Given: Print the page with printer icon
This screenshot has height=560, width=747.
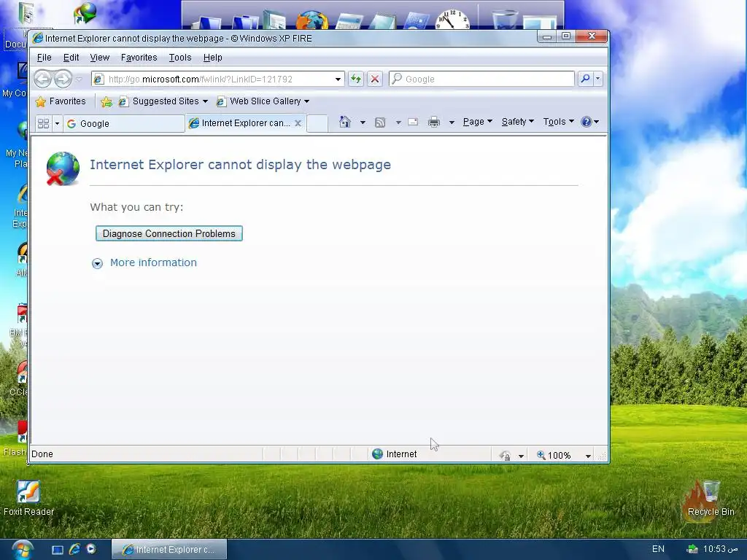Looking at the screenshot, I should tap(433, 122).
